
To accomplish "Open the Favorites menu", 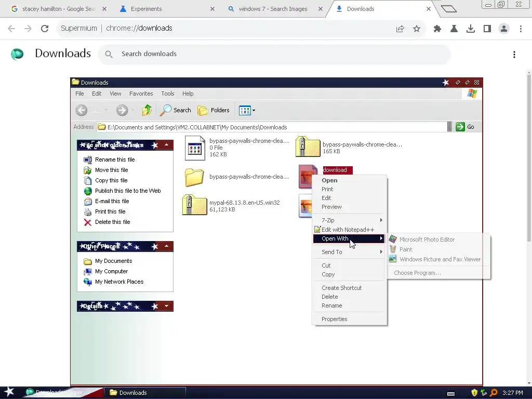I will (141, 94).
